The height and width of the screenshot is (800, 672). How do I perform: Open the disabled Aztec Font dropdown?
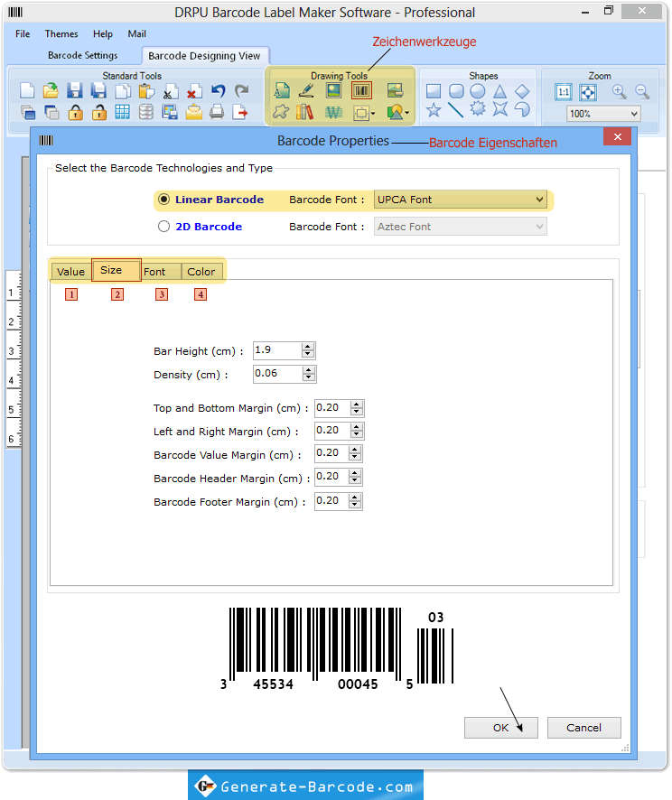coord(461,227)
